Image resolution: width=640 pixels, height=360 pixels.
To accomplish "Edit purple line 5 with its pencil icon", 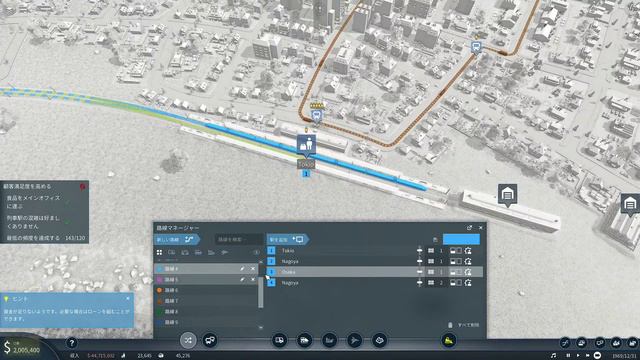I will pos(242,280).
